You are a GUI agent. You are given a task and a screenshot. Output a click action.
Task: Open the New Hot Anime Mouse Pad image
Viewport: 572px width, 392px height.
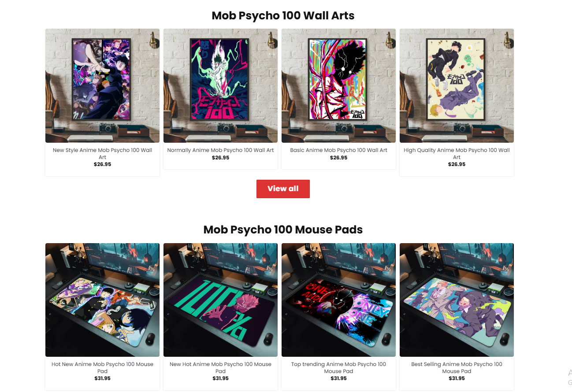pyautogui.click(x=220, y=300)
